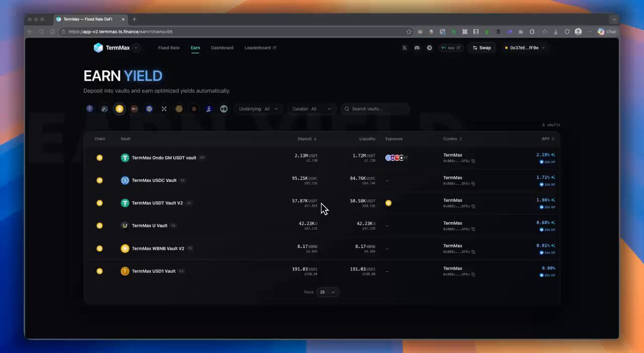Reload the page with refresh icon
This screenshot has height=353, width=644.
(41, 32)
